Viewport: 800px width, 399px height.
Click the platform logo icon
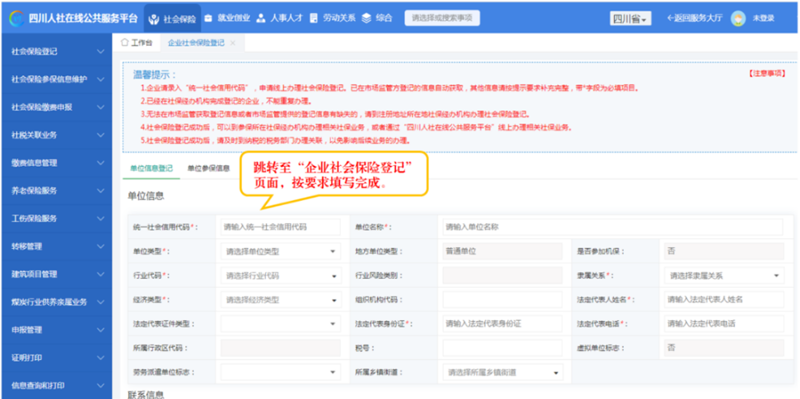16,18
